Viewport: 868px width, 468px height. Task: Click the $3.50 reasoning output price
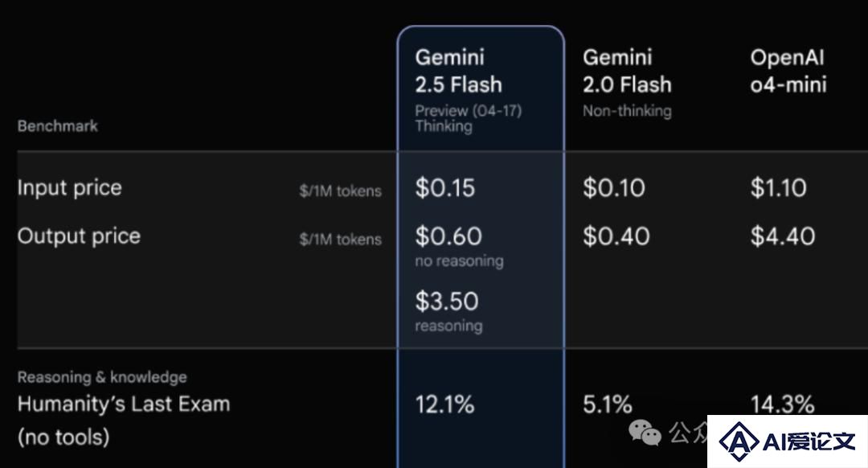(x=447, y=302)
